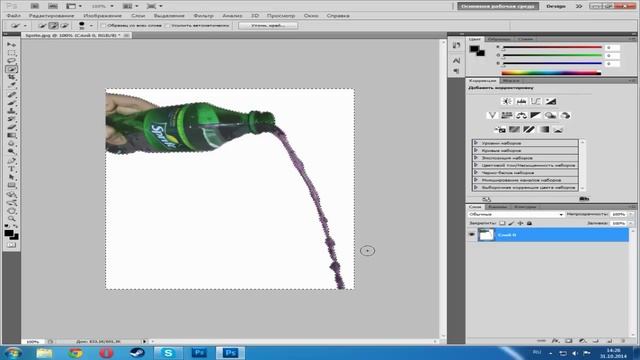The height and width of the screenshot is (360, 640).
Task: Add a Vibrance adjustment
Action: coord(492,116)
